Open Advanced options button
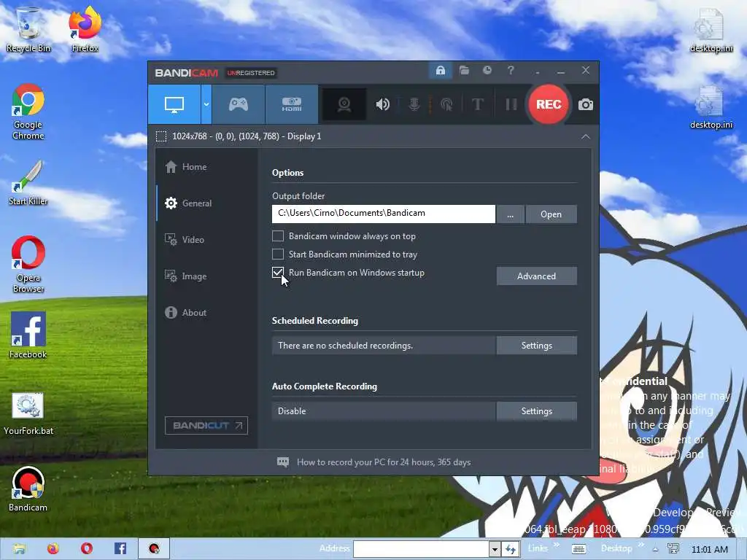 (x=536, y=276)
